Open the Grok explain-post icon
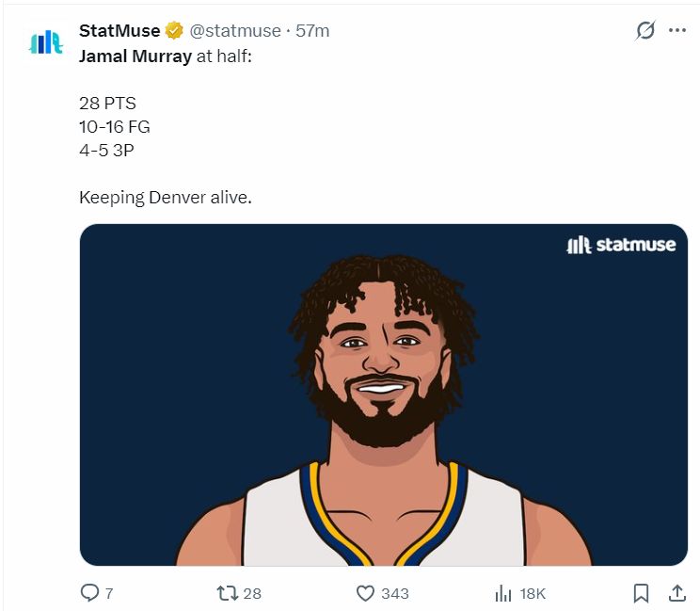Viewport: 700px width, 611px height. pyautogui.click(x=644, y=30)
